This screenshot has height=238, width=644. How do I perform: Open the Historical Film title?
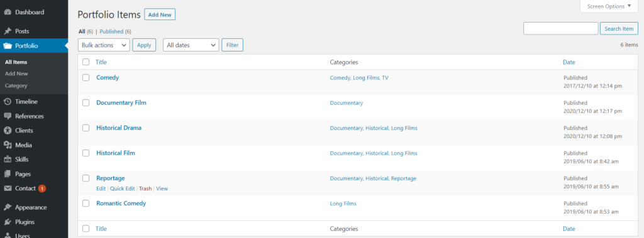pyautogui.click(x=116, y=153)
